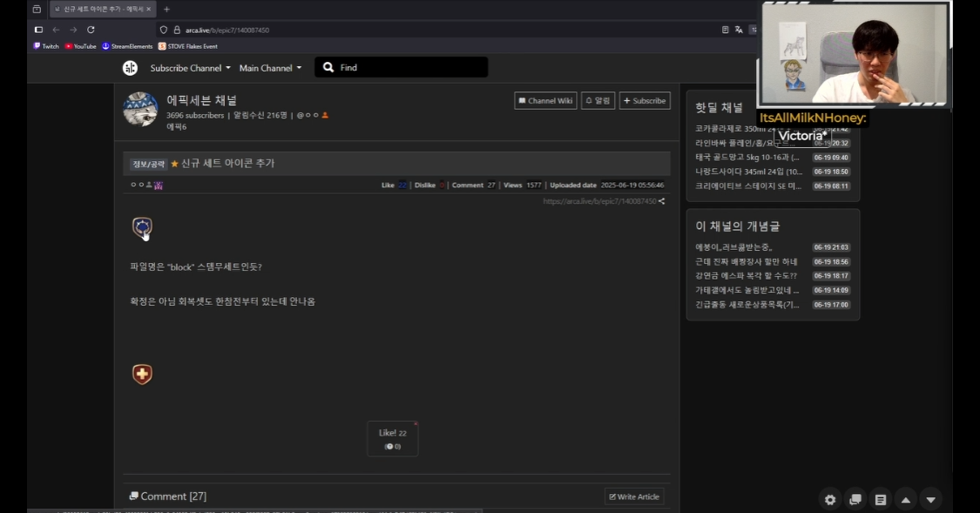Image resolution: width=980 pixels, height=513 pixels.
Task: Open hot deal 크리에이티브 스테이지 SE listing
Action: click(747, 186)
